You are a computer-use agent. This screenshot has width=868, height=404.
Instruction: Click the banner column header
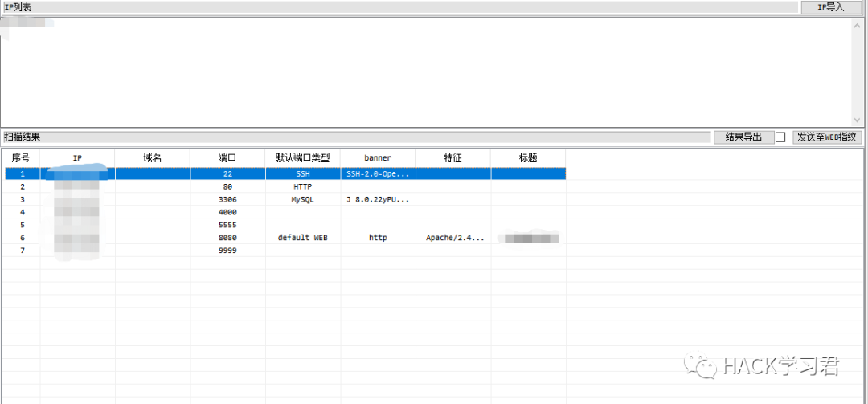pos(378,157)
